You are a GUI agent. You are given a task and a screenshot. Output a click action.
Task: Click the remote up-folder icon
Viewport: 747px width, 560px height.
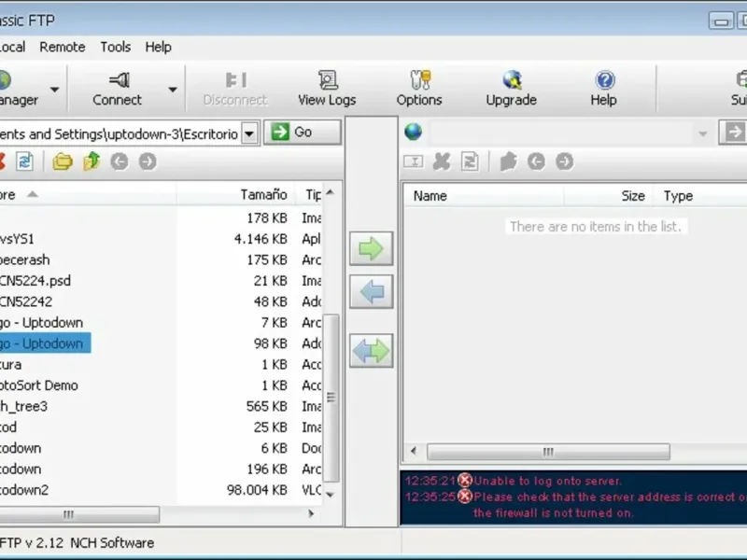click(x=508, y=161)
